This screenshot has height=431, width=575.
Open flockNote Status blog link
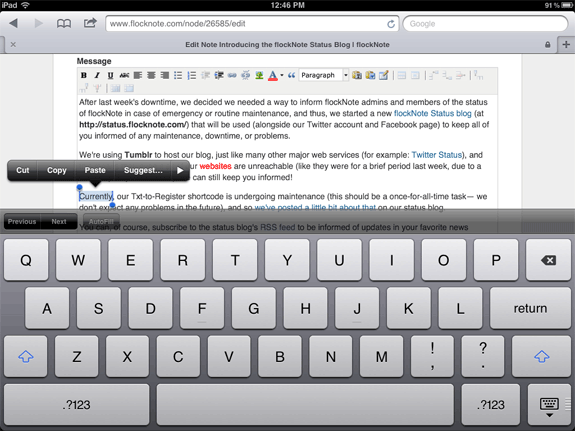point(432,113)
